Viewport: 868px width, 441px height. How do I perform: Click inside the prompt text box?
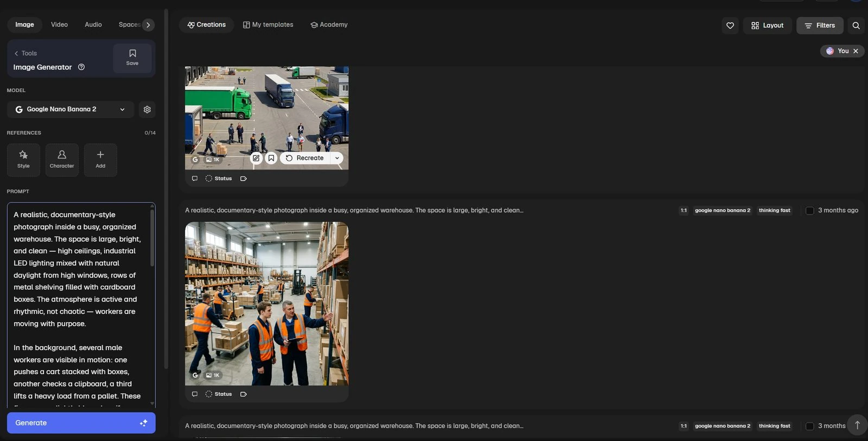(79, 305)
